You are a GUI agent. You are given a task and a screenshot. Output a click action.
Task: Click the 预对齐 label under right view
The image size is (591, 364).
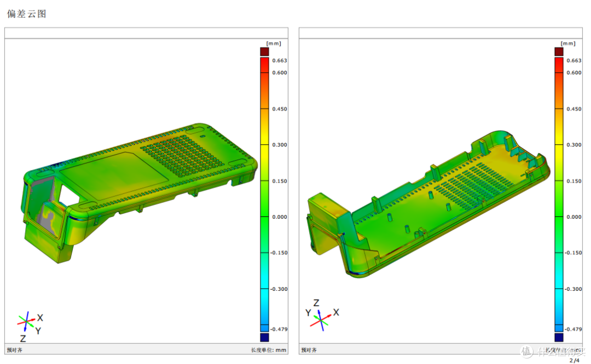tap(309, 350)
